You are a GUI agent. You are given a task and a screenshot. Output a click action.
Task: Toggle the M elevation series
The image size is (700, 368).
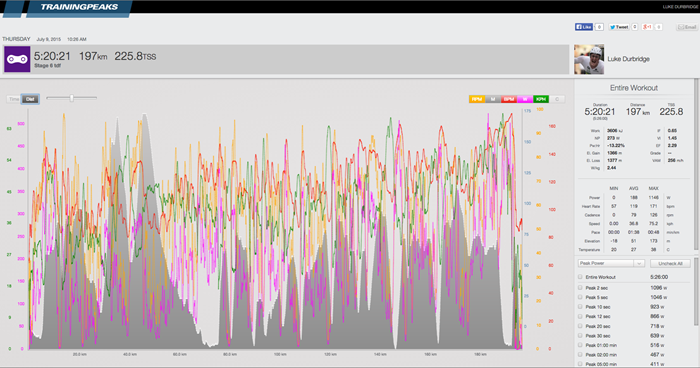click(x=493, y=99)
